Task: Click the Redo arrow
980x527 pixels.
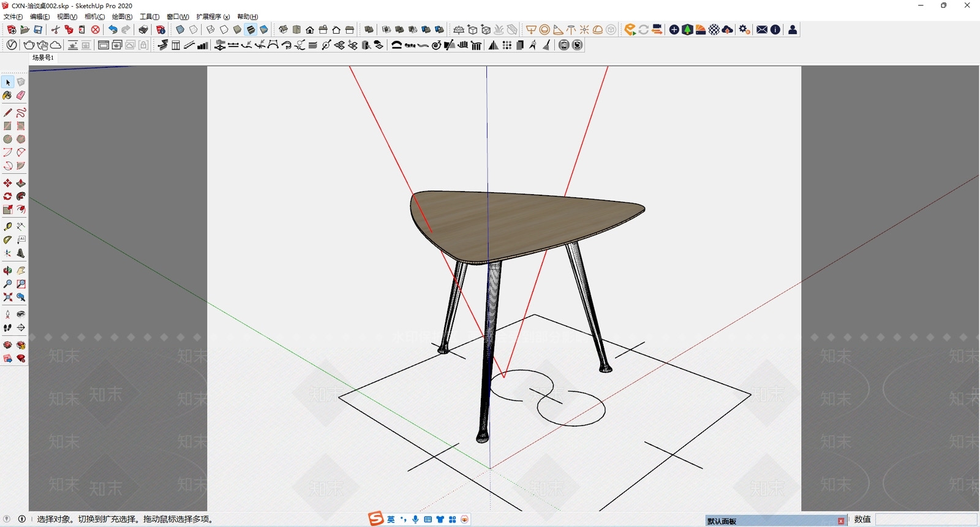Action: pos(126,29)
